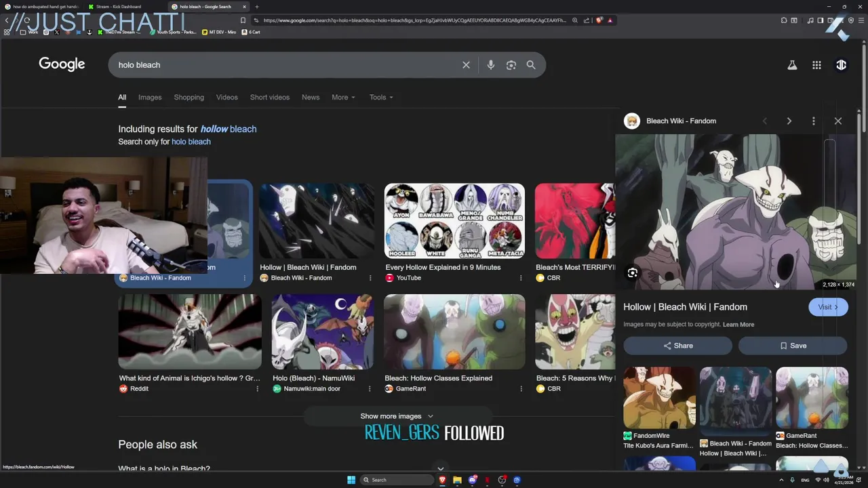The image size is (868, 488).
Task: Go to the Google logo homepage
Action: point(62,64)
